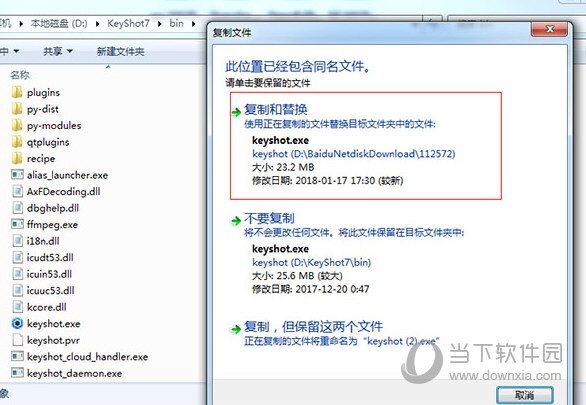The image size is (586, 405).
Task: Open the plugins folder icon
Action: (x=17, y=92)
